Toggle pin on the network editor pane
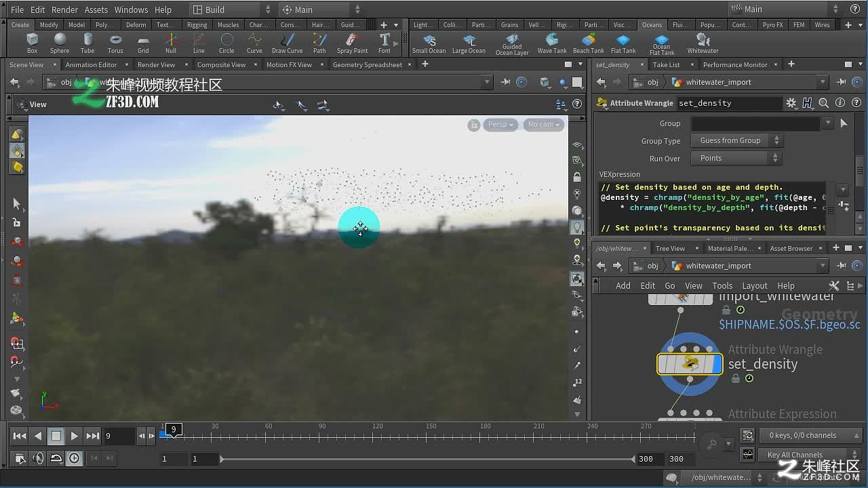 [x=841, y=266]
